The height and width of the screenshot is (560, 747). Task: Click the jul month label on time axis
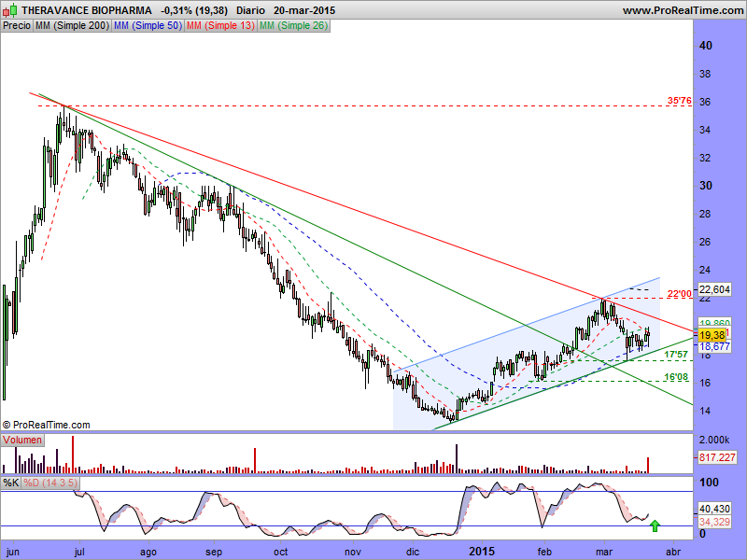pyautogui.click(x=79, y=552)
